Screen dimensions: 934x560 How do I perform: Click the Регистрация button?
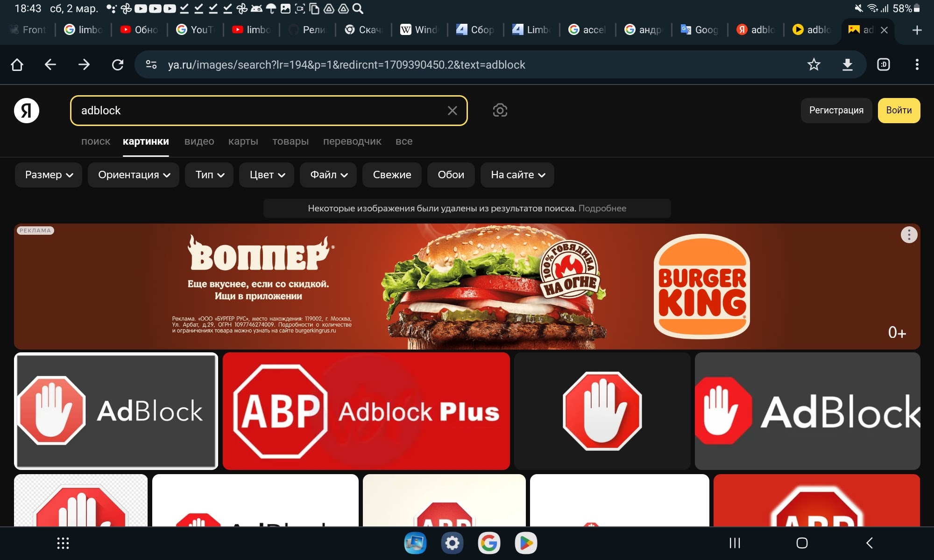tap(836, 111)
